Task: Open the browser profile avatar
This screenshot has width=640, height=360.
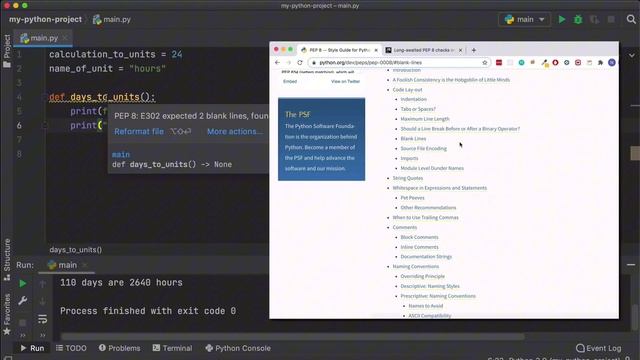Action: click(x=611, y=62)
